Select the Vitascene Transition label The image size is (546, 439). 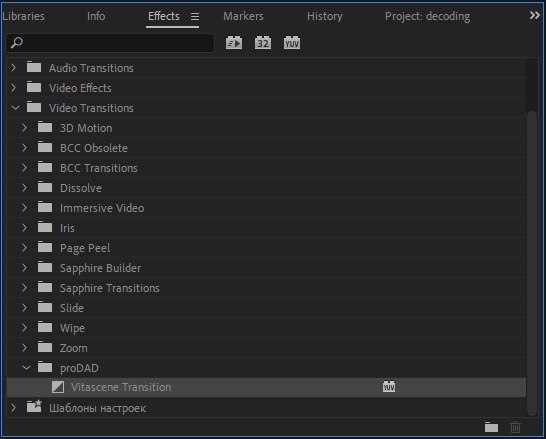click(121, 387)
